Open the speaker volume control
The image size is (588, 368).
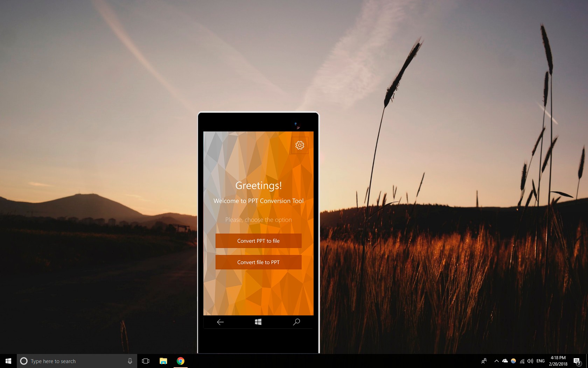pyautogui.click(x=530, y=361)
